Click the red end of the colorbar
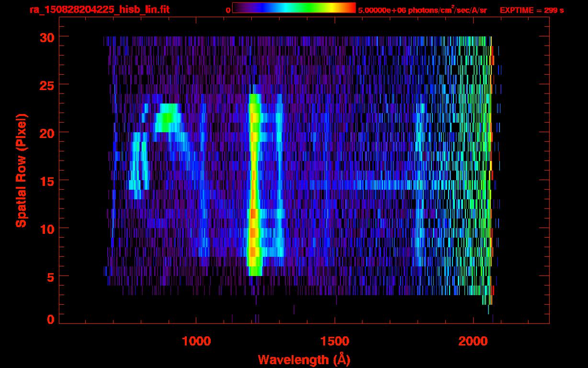Screen dimensions: 588x368 tap(351, 8)
